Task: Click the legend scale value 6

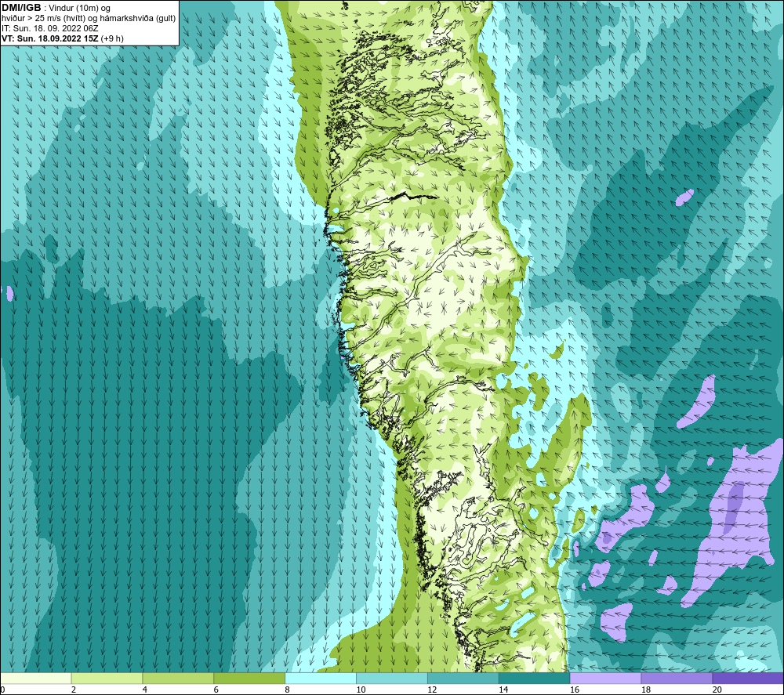Action: (216, 690)
